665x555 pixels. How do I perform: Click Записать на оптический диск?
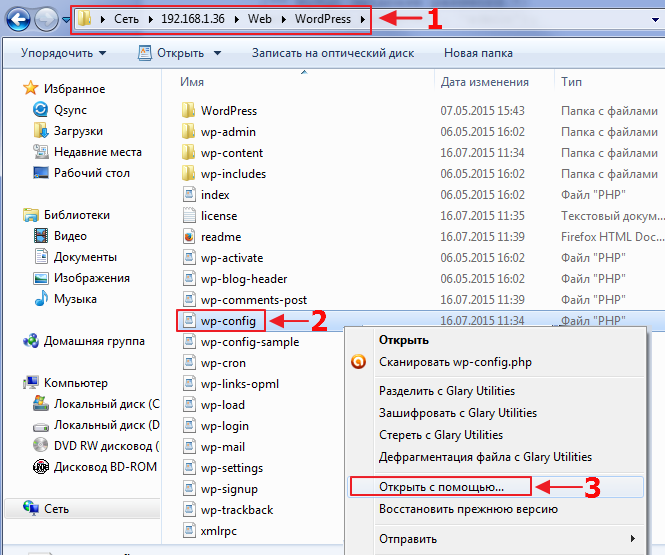click(332, 53)
